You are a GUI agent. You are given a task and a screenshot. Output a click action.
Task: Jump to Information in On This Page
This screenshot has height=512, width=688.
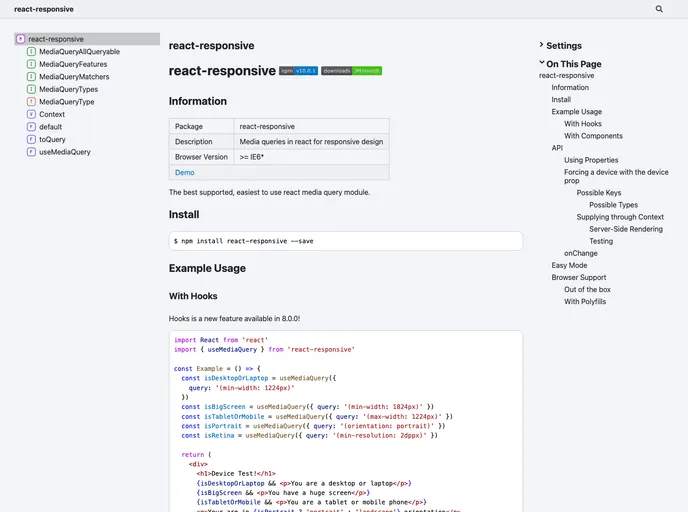pos(570,87)
